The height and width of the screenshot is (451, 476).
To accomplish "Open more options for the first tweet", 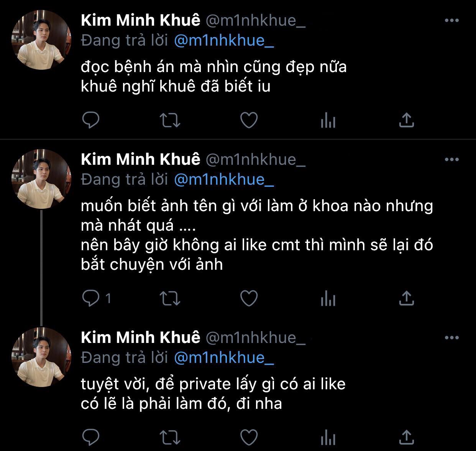I will pos(451,21).
